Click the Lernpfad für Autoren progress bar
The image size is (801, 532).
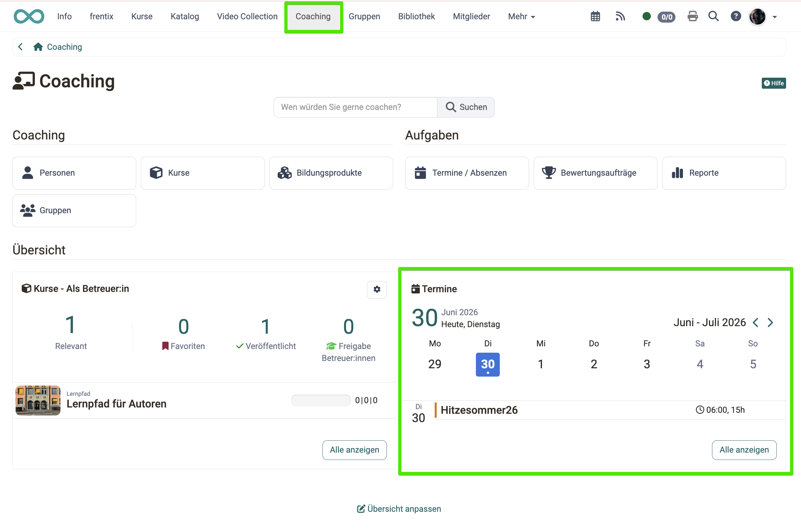coord(320,400)
